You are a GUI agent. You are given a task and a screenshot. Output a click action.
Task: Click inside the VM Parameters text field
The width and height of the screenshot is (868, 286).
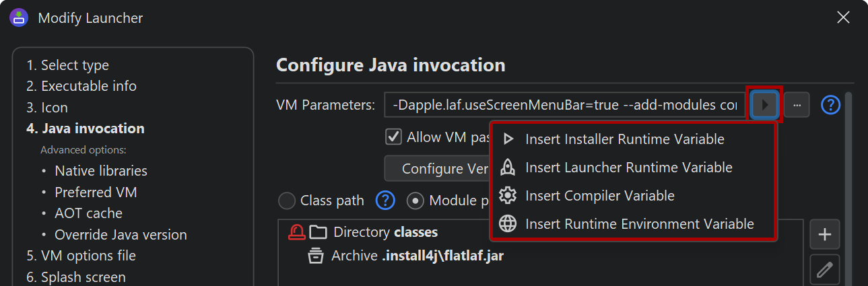click(565, 105)
